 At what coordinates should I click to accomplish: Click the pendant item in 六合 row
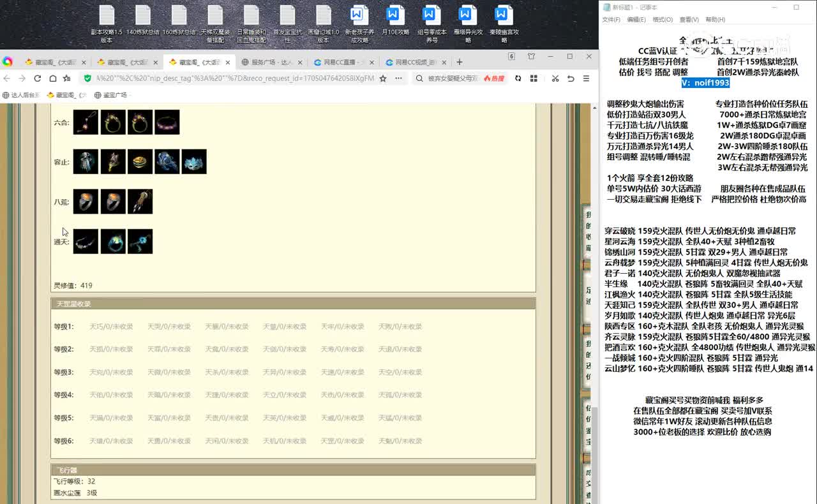(86, 122)
